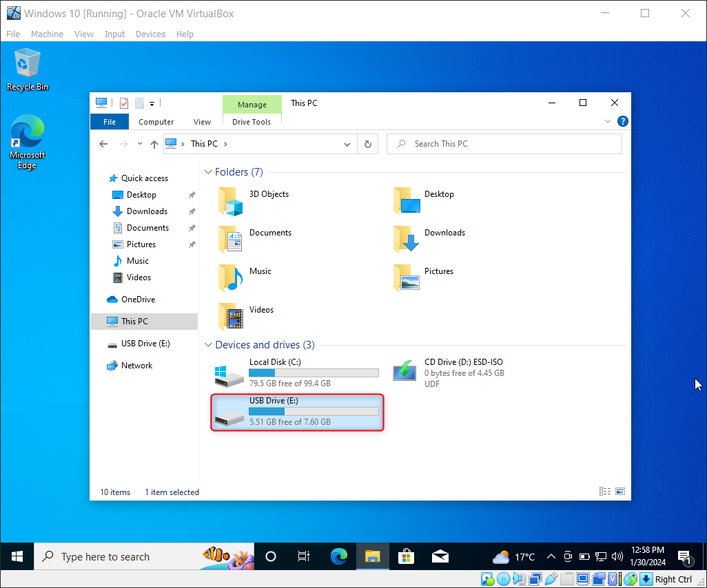
Task: Open the VirtualBox Help menu
Action: [x=185, y=34]
